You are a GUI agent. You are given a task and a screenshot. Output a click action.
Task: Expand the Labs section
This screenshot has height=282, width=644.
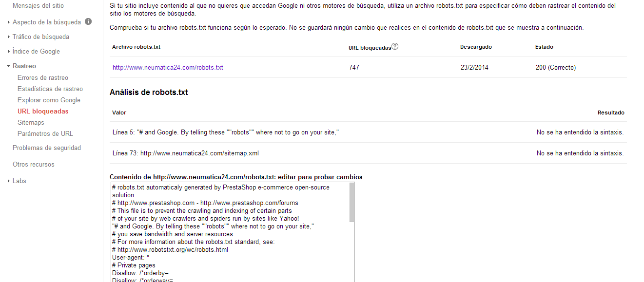coord(19,181)
